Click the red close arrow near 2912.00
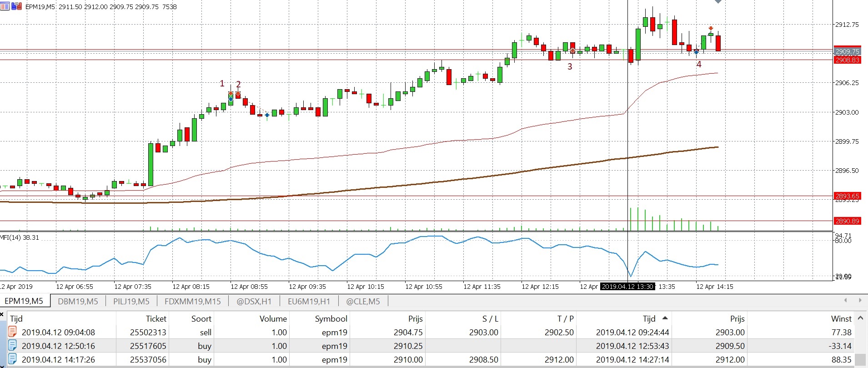This screenshot has width=868, height=368. click(711, 29)
